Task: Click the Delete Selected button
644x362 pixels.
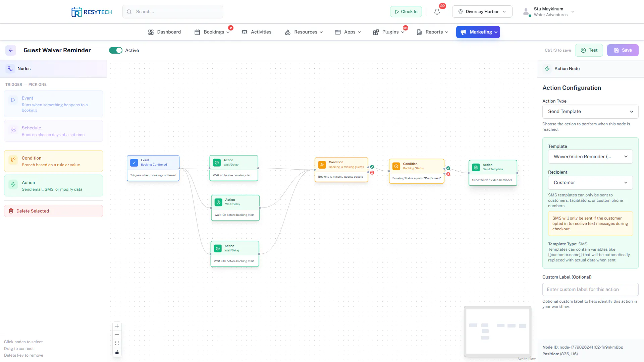Action: pyautogui.click(x=53, y=211)
